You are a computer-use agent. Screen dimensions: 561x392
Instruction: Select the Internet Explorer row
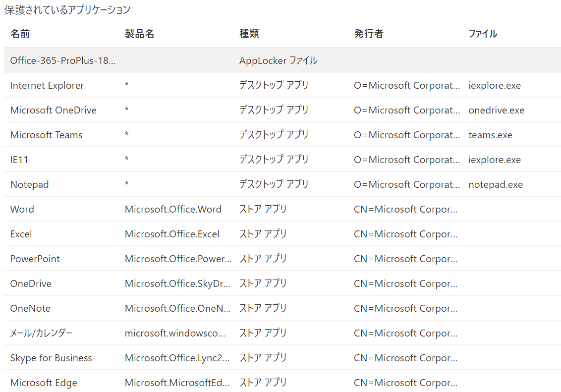coord(47,86)
